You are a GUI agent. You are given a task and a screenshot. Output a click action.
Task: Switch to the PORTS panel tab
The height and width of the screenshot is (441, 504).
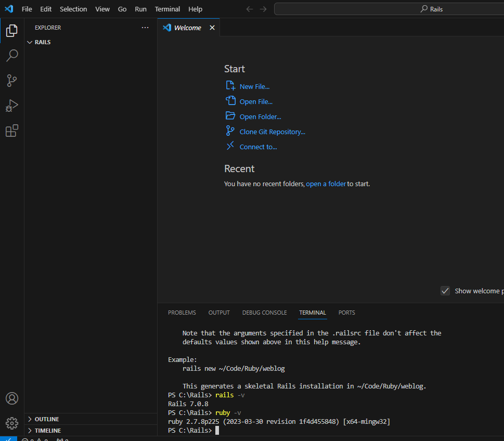click(x=346, y=313)
